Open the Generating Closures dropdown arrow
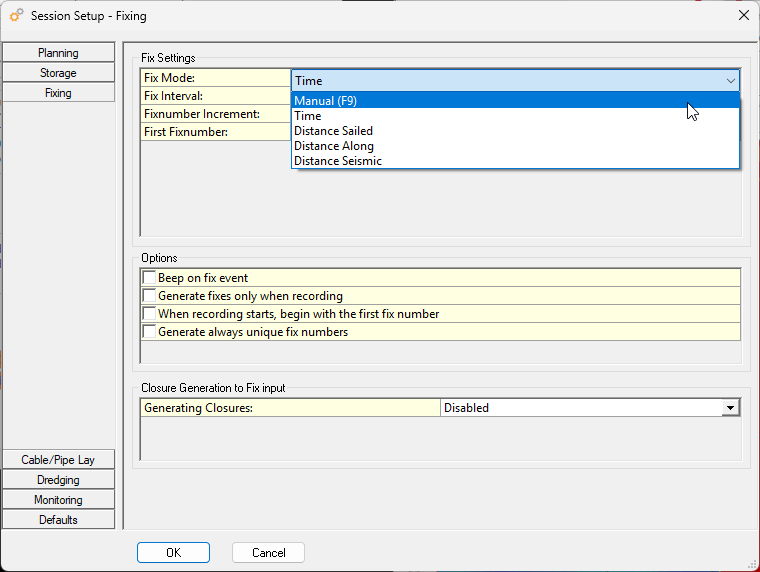Image resolution: width=760 pixels, height=572 pixels. coord(730,408)
